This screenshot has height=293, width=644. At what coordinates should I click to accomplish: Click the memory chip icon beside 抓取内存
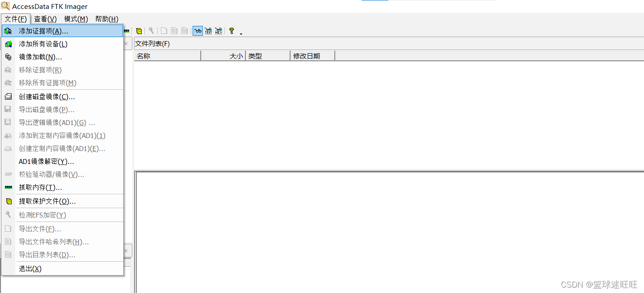coord(8,188)
